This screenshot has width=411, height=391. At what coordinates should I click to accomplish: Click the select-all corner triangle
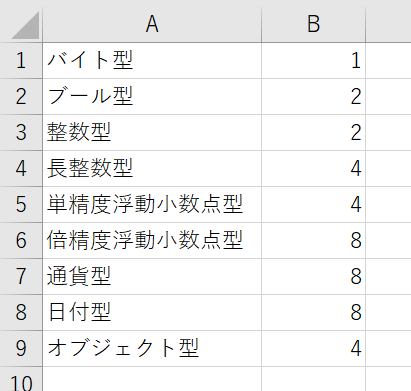click(x=25, y=25)
